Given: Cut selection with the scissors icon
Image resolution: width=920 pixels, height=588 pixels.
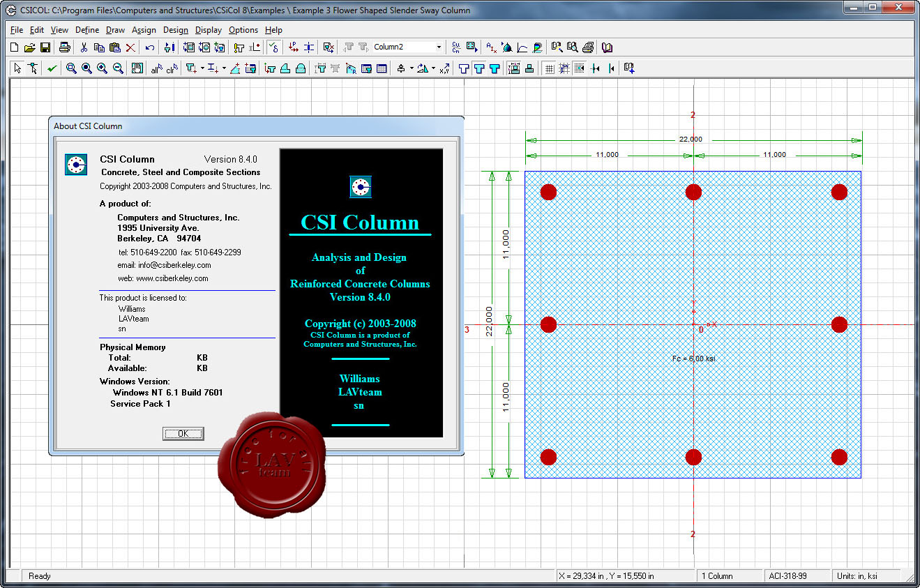Looking at the screenshot, I should tap(84, 47).
